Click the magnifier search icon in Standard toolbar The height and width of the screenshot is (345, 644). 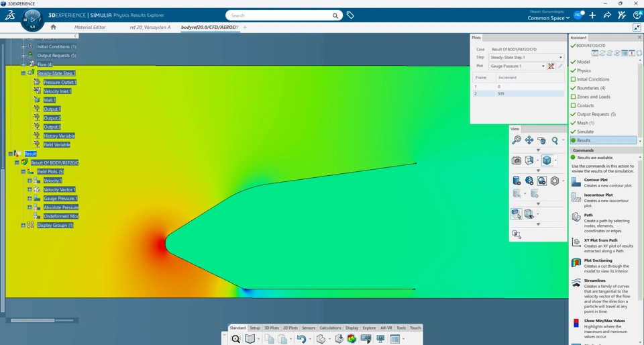click(235, 339)
